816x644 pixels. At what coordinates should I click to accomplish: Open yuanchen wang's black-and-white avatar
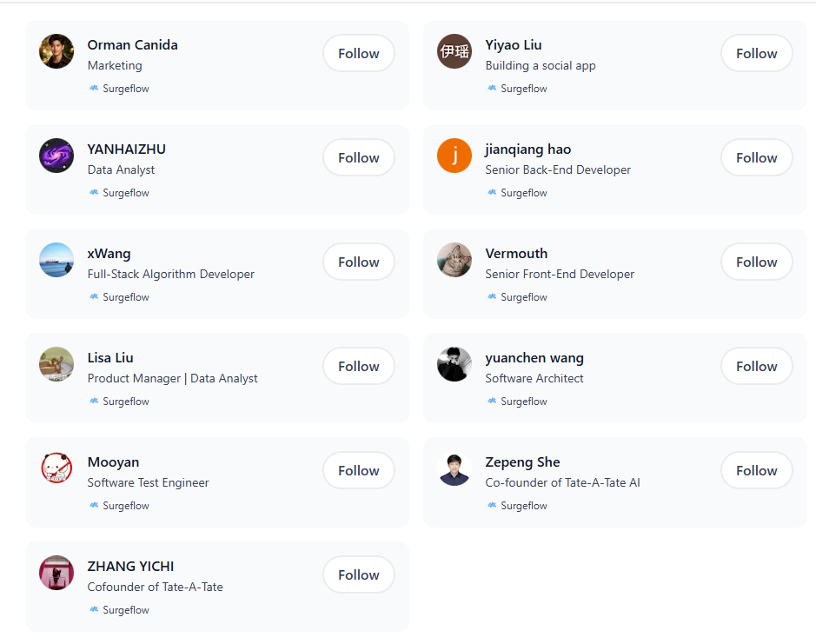click(x=454, y=364)
